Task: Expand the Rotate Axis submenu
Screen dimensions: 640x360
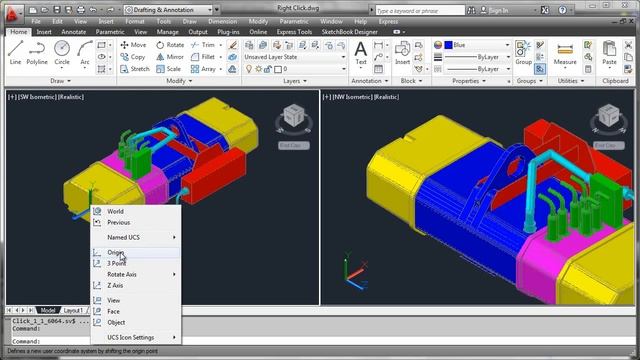Action: (x=136, y=274)
